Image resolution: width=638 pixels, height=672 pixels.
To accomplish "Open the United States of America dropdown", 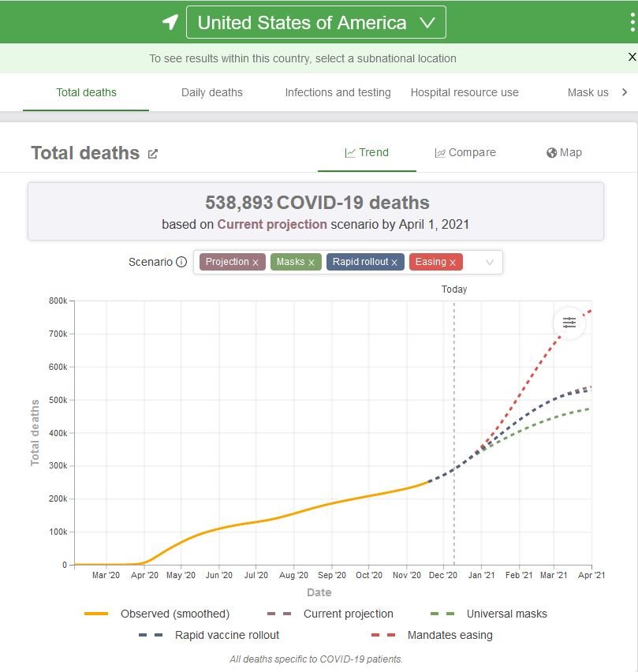I will click(315, 22).
